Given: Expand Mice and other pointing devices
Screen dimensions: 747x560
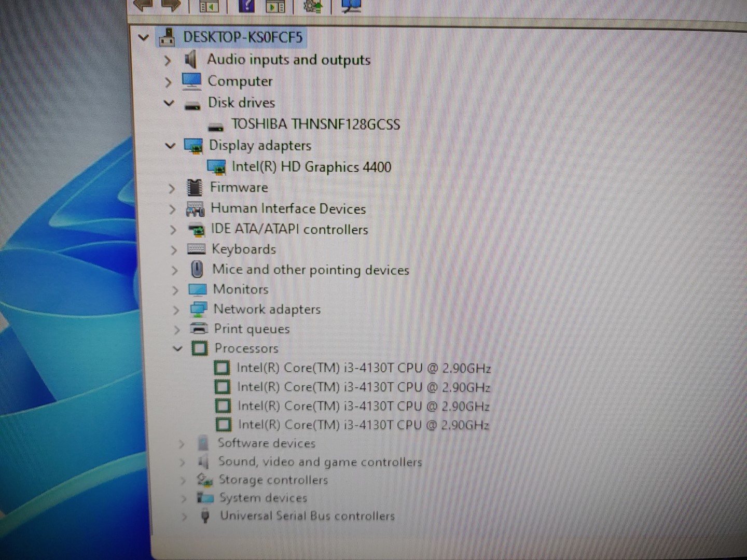Looking at the screenshot, I should [174, 271].
